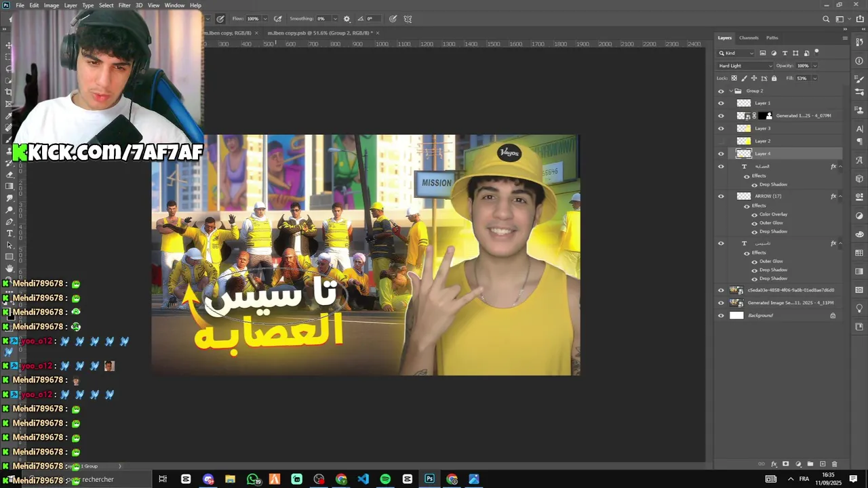
Task: Select the Move tool in the toolbar
Action: coord(9,45)
